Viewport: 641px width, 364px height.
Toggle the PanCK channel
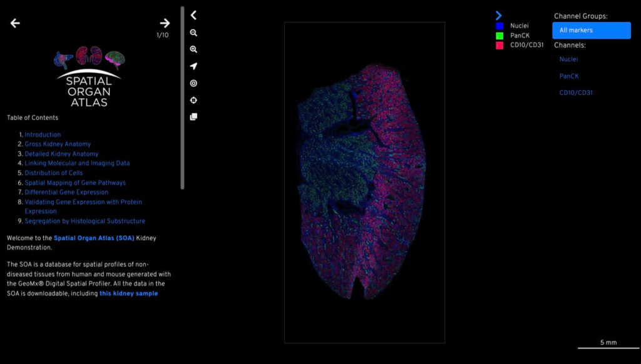(568, 76)
